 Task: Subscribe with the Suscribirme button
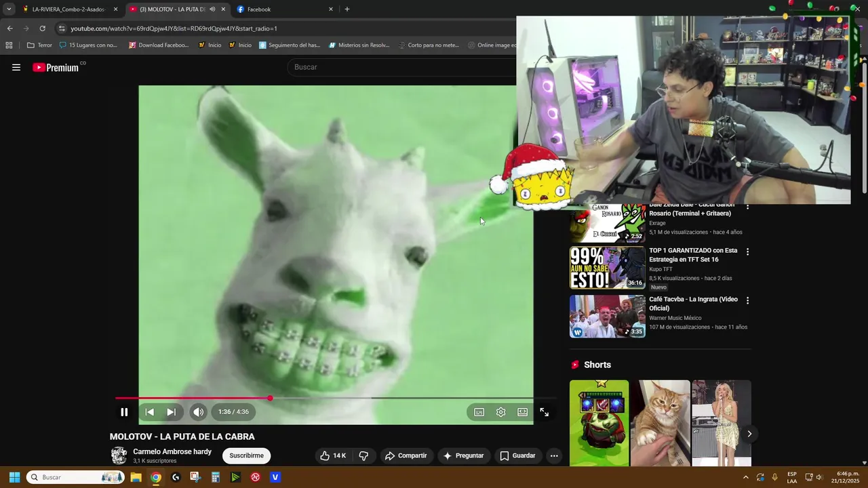(x=246, y=456)
